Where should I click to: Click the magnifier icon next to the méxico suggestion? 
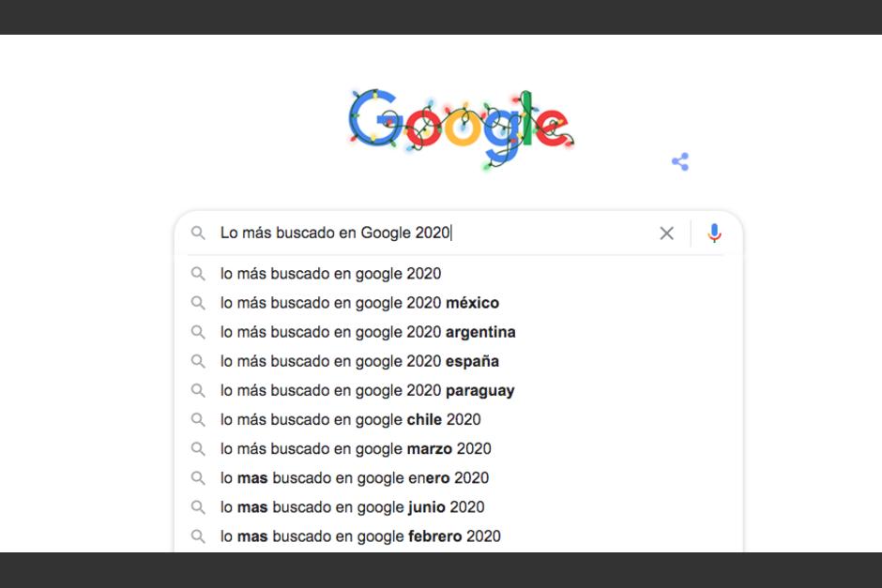pos(198,302)
